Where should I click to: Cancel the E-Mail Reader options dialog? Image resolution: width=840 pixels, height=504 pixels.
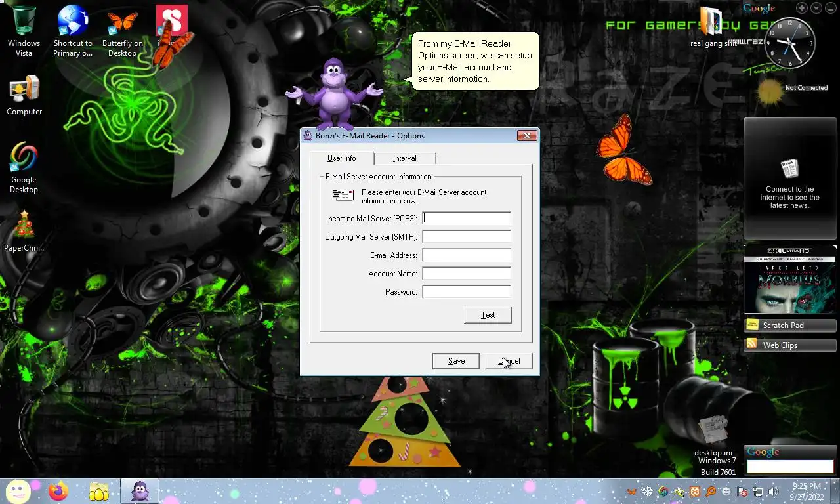[509, 361]
